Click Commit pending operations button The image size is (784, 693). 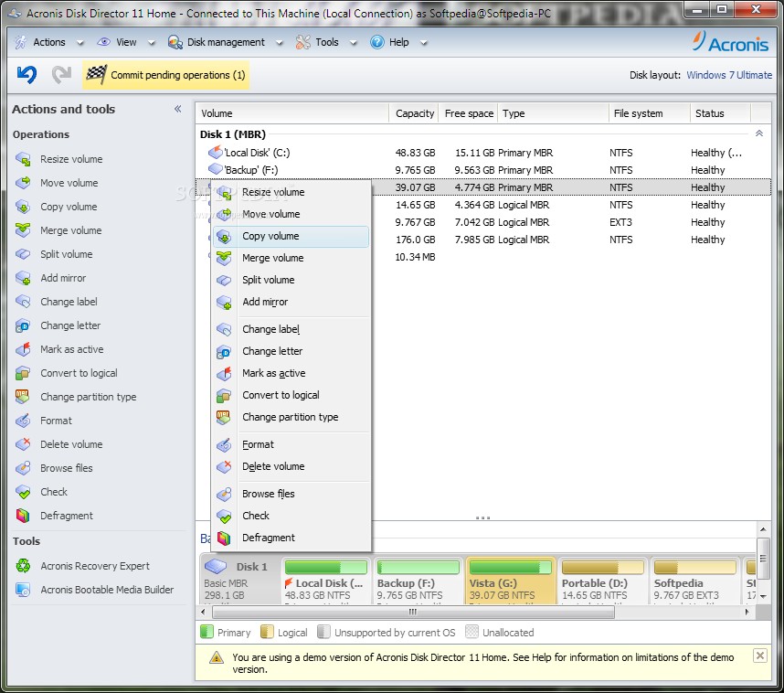[x=166, y=75]
